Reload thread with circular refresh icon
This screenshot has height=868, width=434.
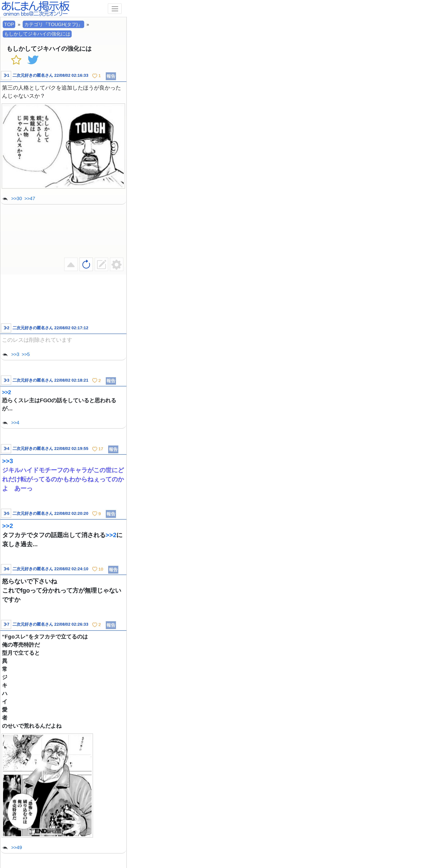point(86,265)
